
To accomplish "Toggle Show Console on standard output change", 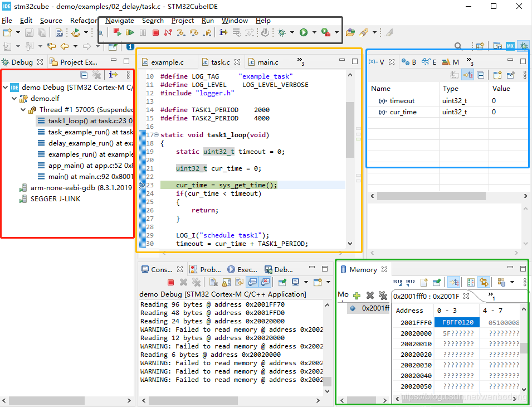I will point(252,282).
